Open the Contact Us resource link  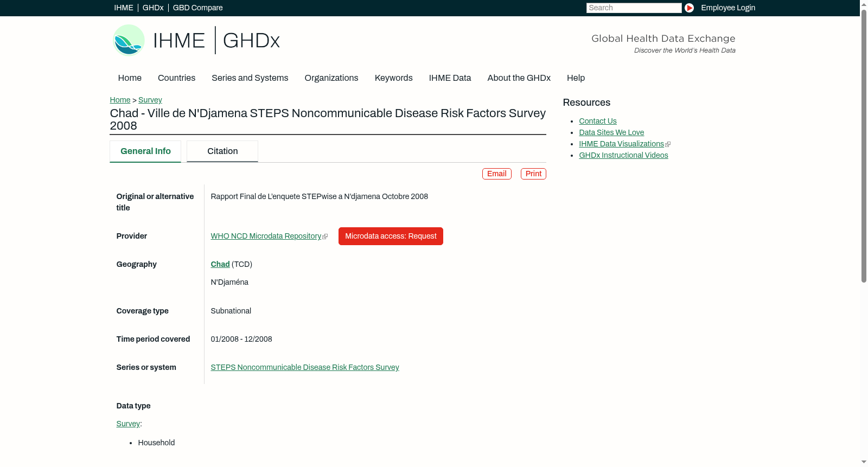click(598, 121)
